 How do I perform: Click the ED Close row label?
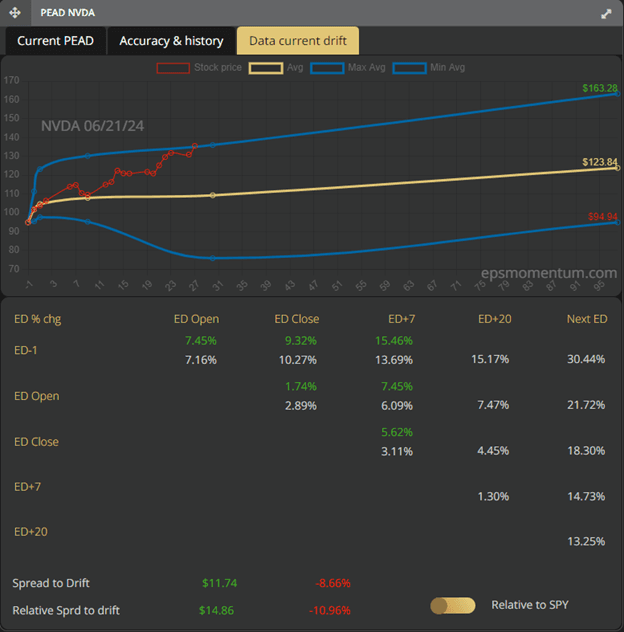(x=36, y=442)
